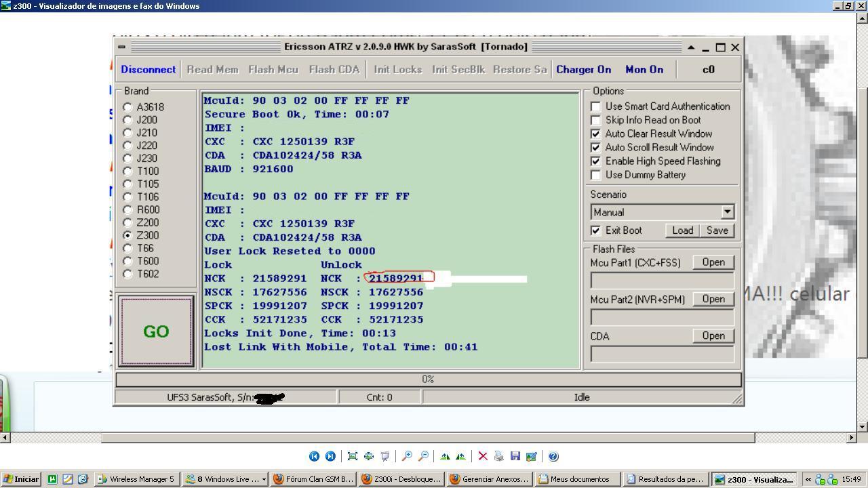The width and height of the screenshot is (868, 488).
Task: Rotate the image counter-clockwise
Action: [x=460, y=456]
